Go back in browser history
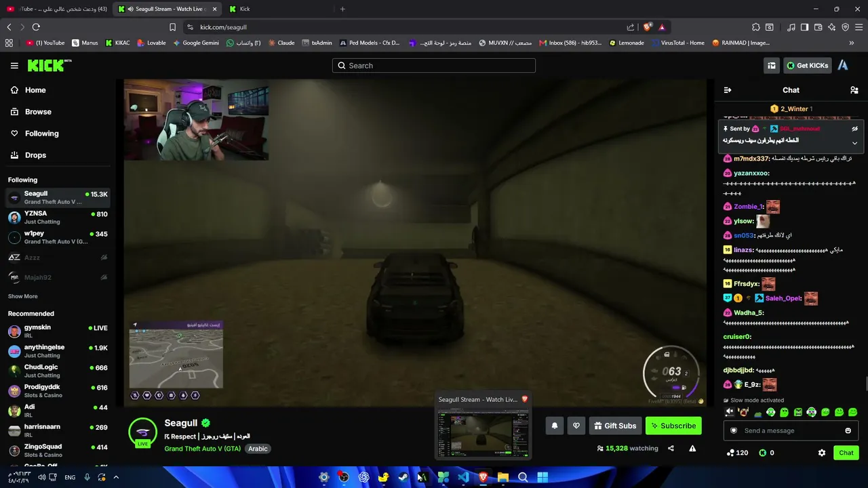This screenshot has width=868, height=488. coord(9,27)
